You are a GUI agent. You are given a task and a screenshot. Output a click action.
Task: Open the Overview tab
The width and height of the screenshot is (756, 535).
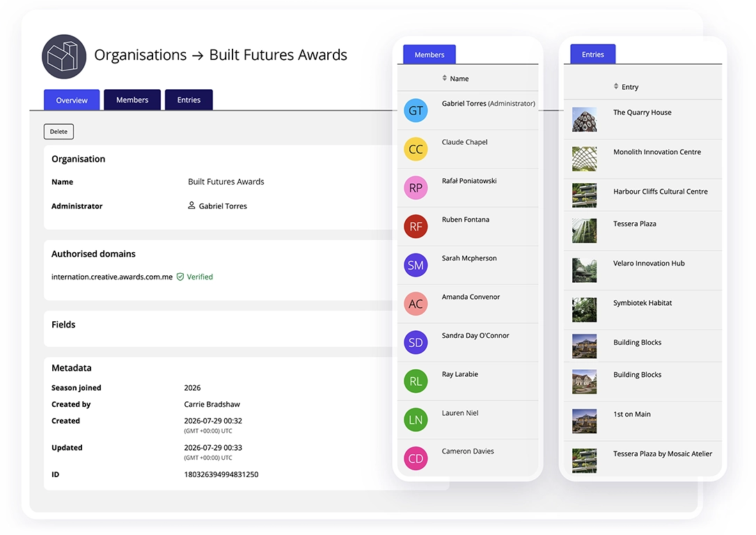(72, 100)
